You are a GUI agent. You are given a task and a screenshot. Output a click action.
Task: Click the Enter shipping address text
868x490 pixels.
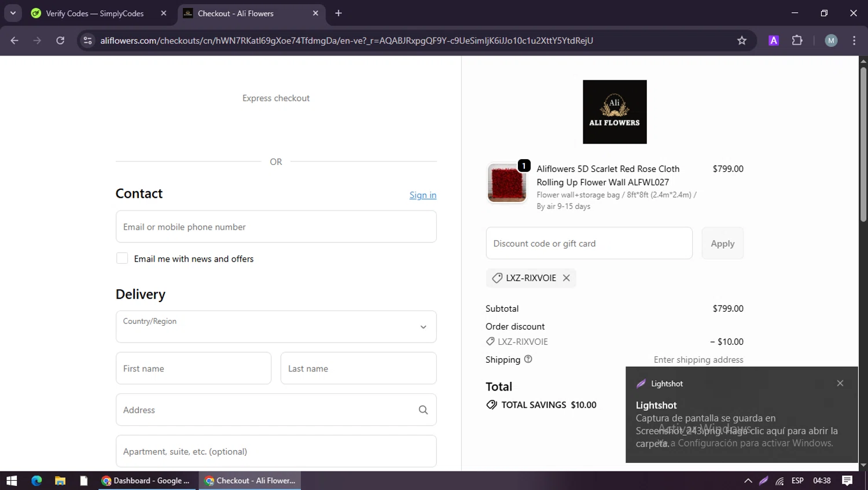[698, 360]
